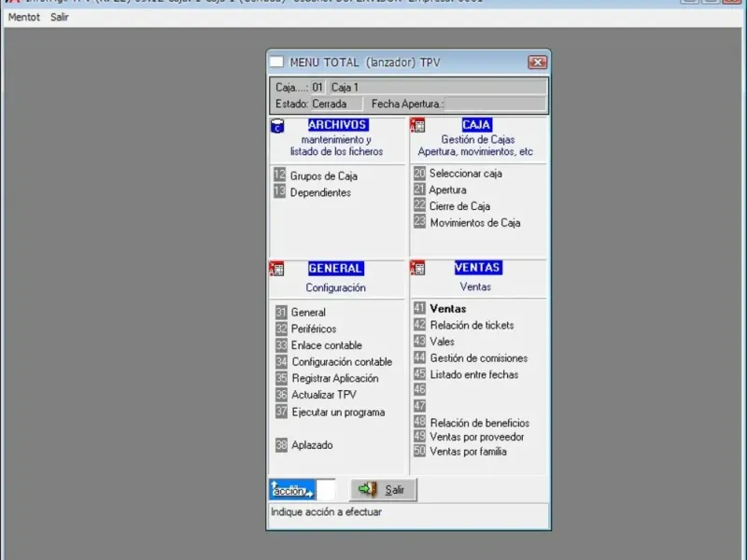Click number icon 33 for Enlace contable
The width and height of the screenshot is (747, 560).
point(281,345)
